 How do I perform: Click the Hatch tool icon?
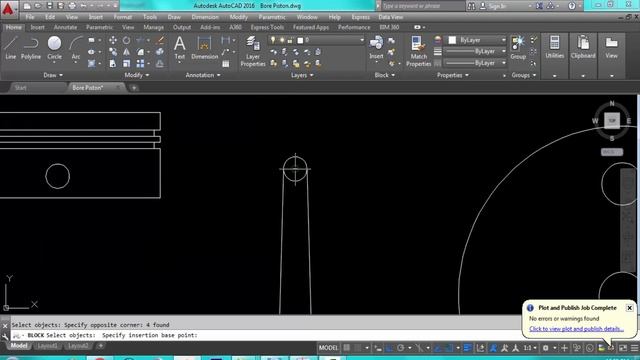coord(91,64)
